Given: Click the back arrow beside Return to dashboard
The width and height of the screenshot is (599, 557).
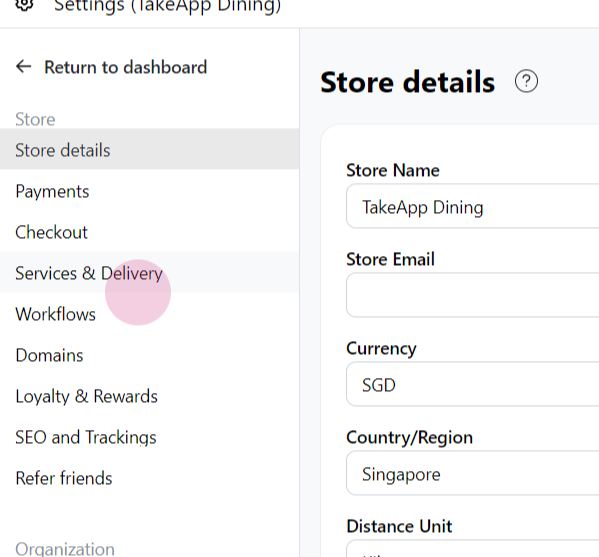Looking at the screenshot, I should pyautogui.click(x=24, y=66).
